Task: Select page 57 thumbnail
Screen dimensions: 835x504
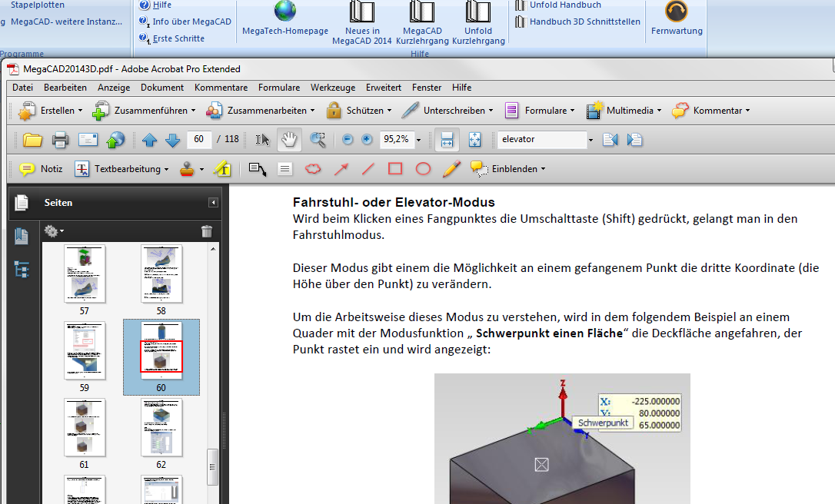Action: pyautogui.click(x=85, y=274)
